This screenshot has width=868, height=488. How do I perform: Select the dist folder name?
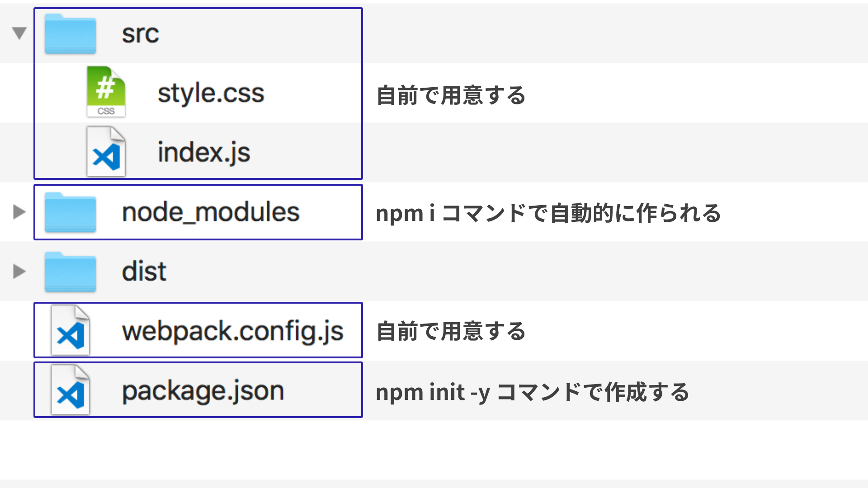click(x=144, y=272)
